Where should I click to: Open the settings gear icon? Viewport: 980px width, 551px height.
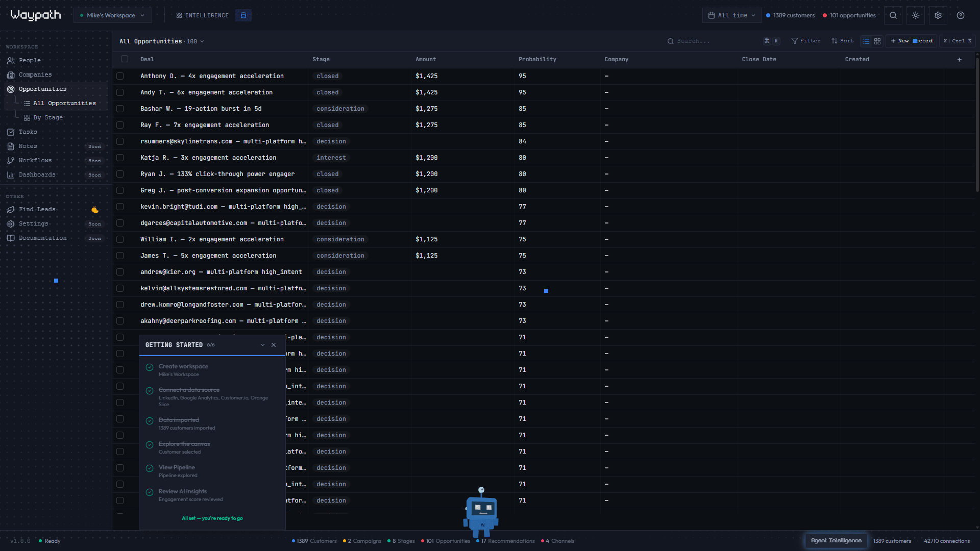click(938, 15)
